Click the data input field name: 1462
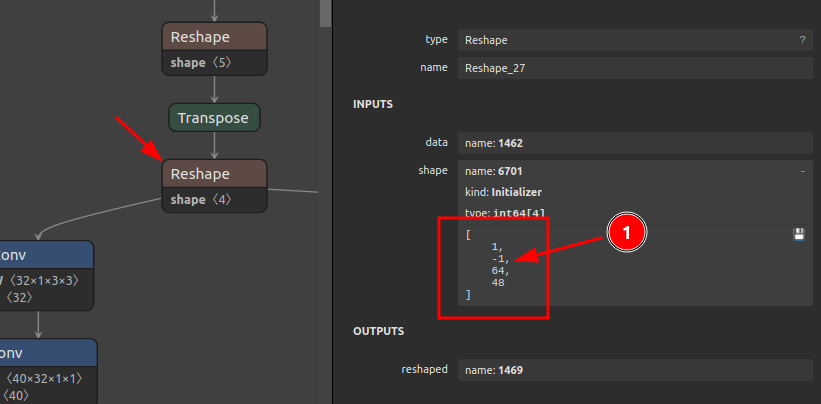Viewport: 821px width, 404px height. coord(635,143)
